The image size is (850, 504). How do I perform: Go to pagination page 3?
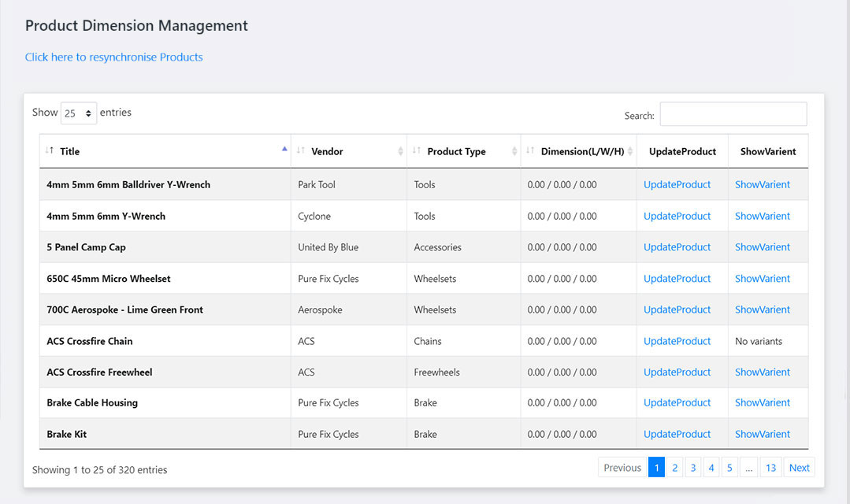(692, 468)
